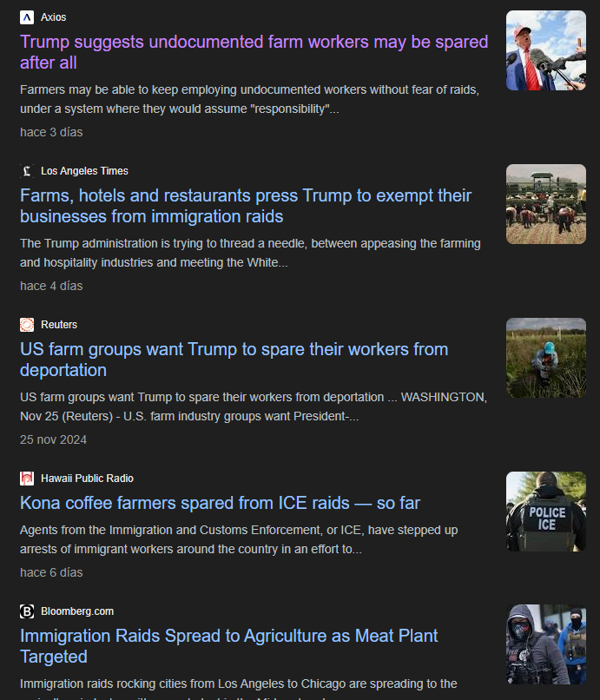Click the masked agents thumbnail image
The width and height of the screenshot is (600, 700).
[546, 644]
